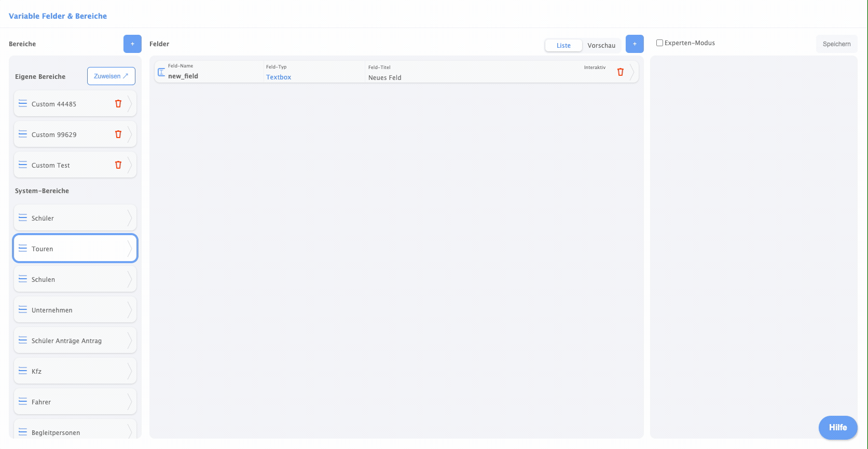Screen dimensions: 868x449
Task: Add a new field with plus button
Action: pos(635,44)
